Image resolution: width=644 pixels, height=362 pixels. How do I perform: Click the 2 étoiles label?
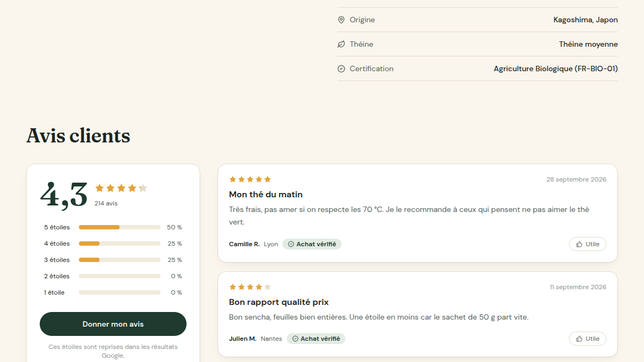click(x=57, y=276)
